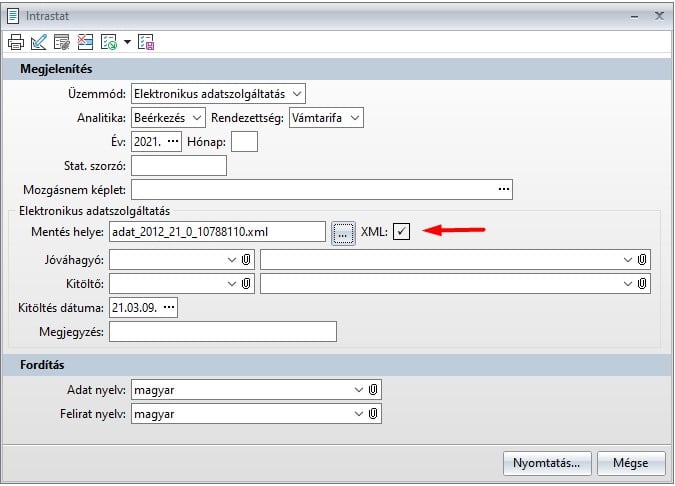
Task: Click the Intrastat window document icon
Action: coord(13,16)
